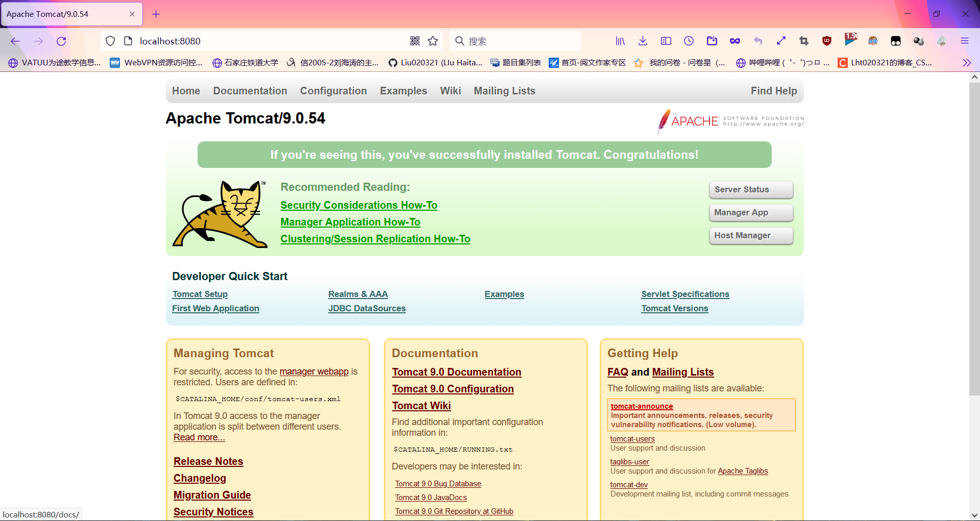The width and height of the screenshot is (980, 521).
Task: Open the Library bookshelf icon
Action: coord(620,41)
